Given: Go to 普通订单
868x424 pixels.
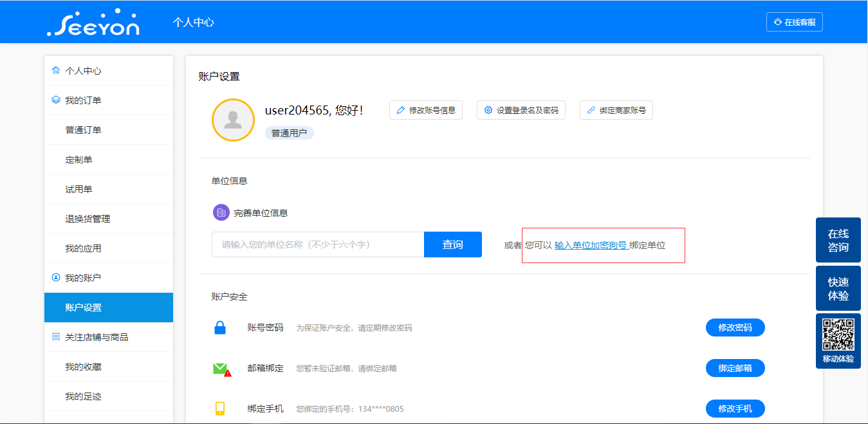Looking at the screenshot, I should click(109, 130).
